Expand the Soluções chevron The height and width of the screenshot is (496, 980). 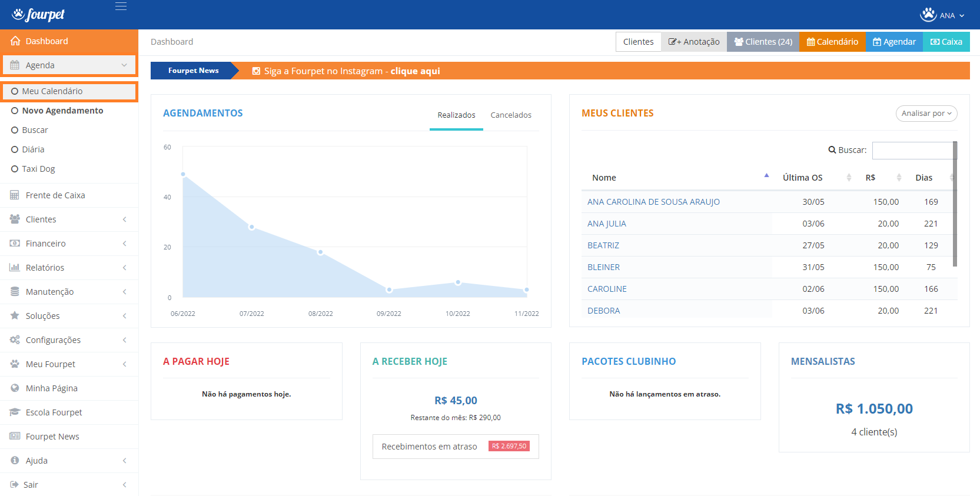pyautogui.click(x=125, y=316)
